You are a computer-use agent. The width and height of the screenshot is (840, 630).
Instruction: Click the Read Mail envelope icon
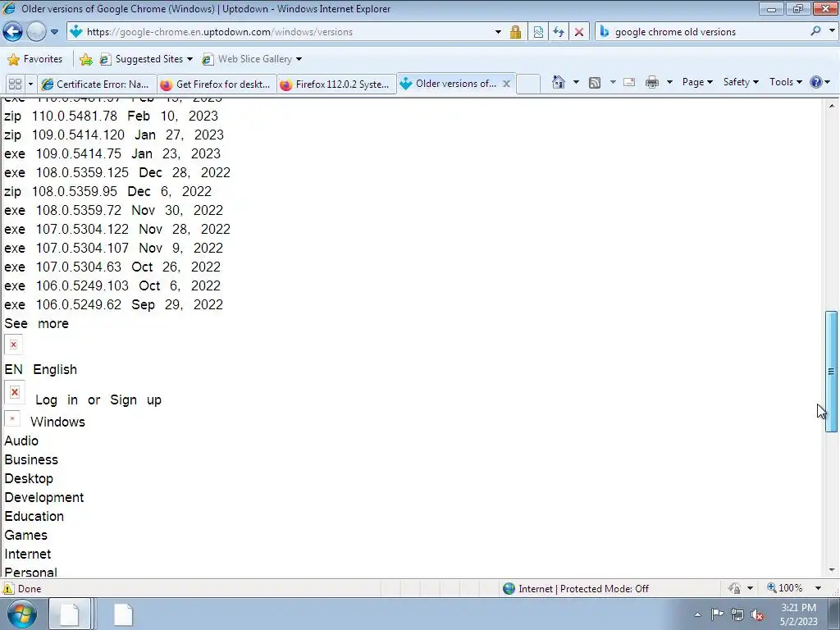click(629, 82)
